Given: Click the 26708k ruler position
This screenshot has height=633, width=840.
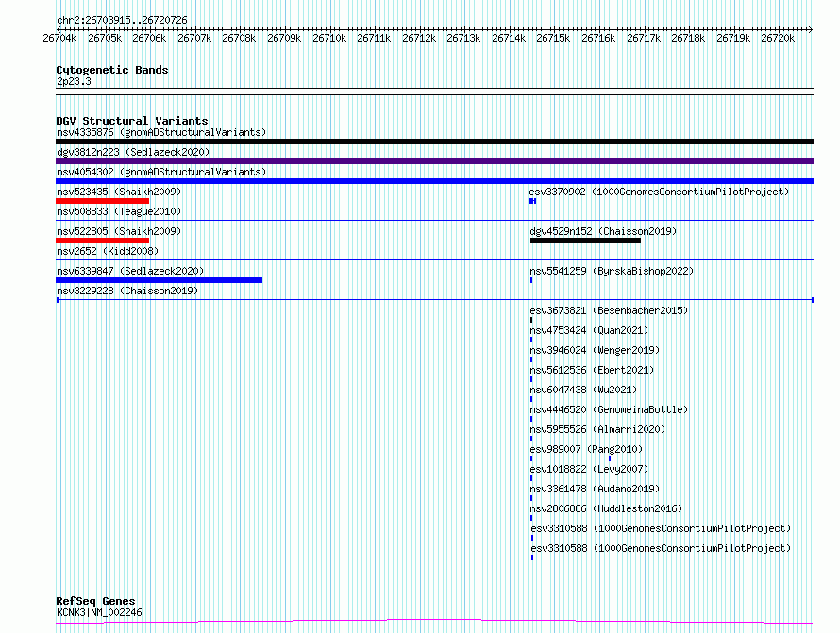Looking at the screenshot, I should (x=239, y=38).
